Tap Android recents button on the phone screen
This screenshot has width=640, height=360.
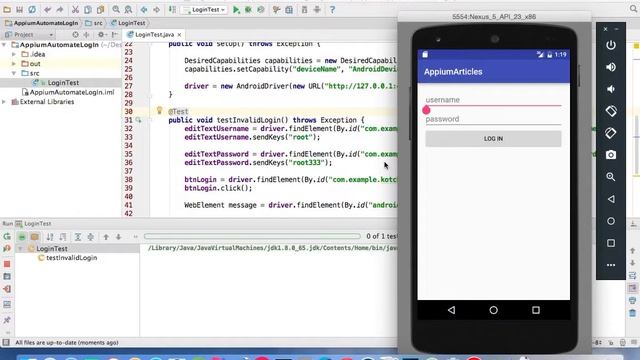click(x=536, y=310)
